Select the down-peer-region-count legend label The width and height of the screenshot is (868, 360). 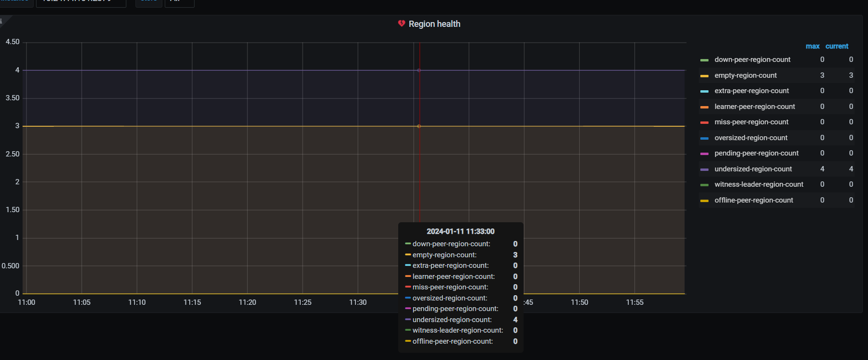[x=752, y=60]
